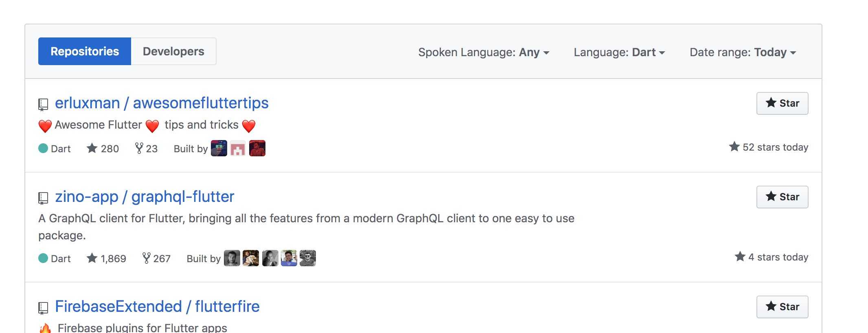Star the graphql-flutter repository

[x=782, y=197]
